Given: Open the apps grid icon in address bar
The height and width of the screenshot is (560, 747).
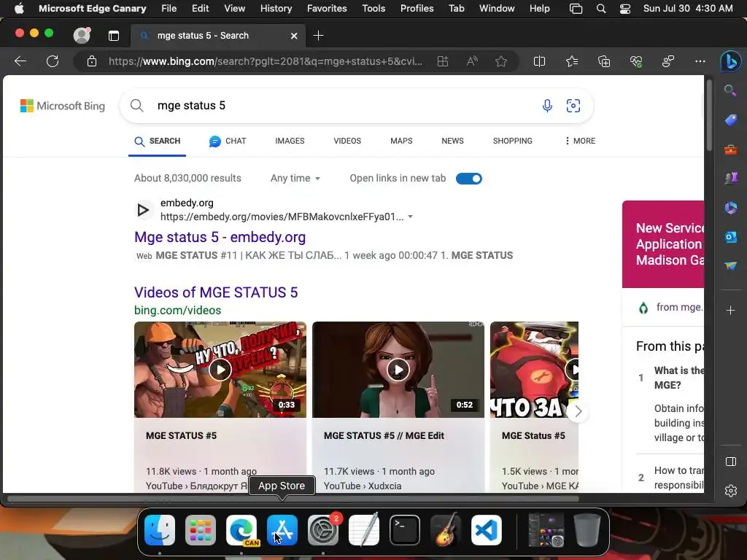Looking at the screenshot, I should click(443, 61).
